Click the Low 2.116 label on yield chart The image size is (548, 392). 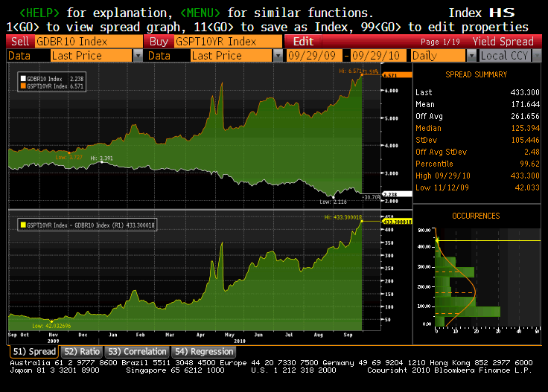(334, 202)
